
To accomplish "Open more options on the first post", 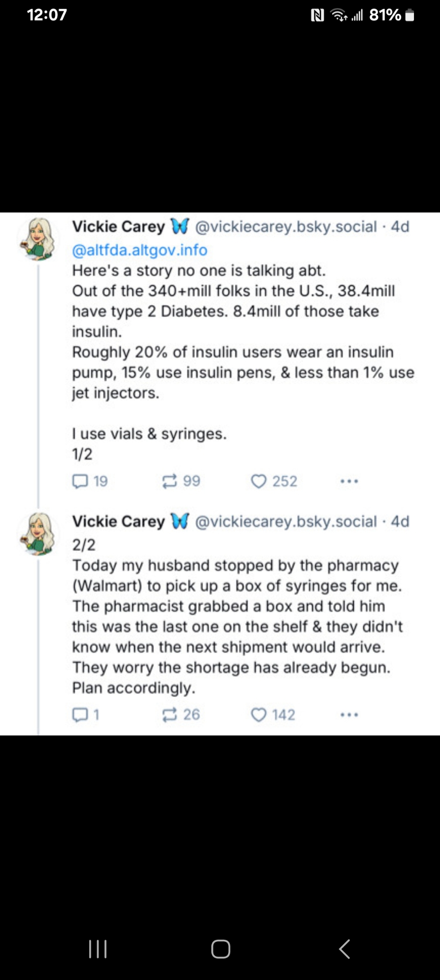I will (x=349, y=481).
